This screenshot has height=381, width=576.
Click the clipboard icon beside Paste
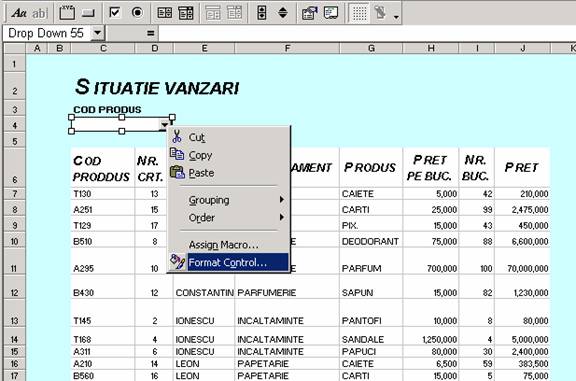[x=177, y=172]
